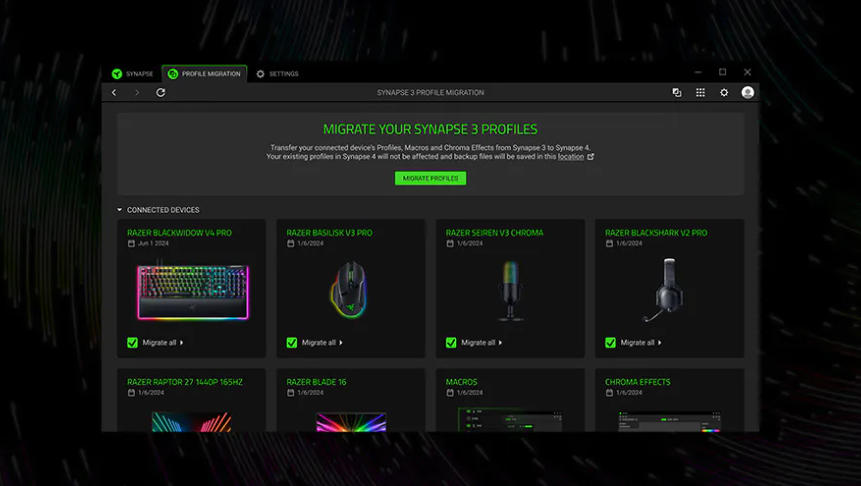The image size is (861, 486).
Task: Open the backup location link
Action: pos(571,157)
